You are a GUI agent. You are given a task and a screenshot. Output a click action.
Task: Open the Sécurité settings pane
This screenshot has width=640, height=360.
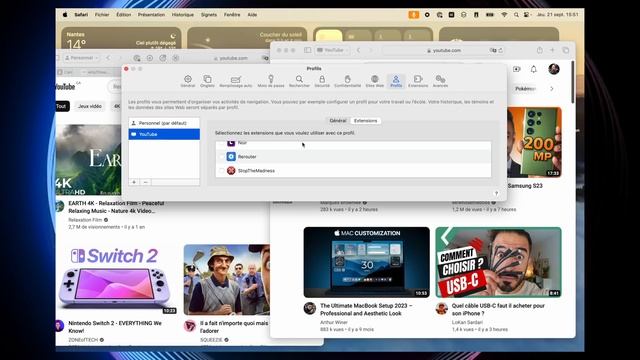click(x=322, y=81)
